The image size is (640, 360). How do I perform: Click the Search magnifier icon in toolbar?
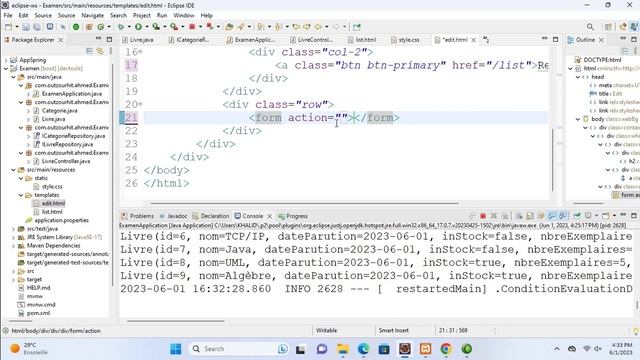coord(590,27)
